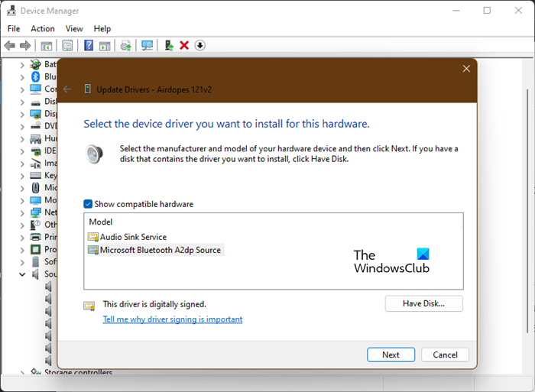Click the Next button
535x392 pixels.
pos(391,355)
